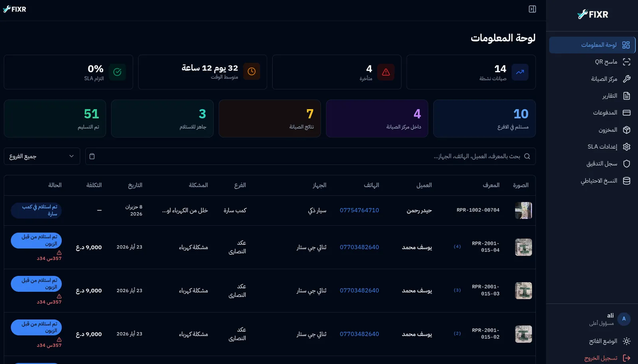Open photo thumbnail of RPR-1002-00704
The height and width of the screenshot is (364, 638).
(523, 211)
